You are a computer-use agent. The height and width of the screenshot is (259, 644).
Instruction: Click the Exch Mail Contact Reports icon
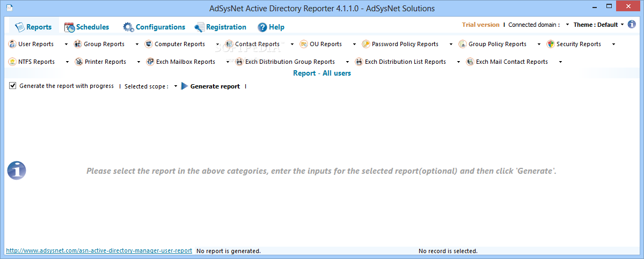(x=470, y=62)
